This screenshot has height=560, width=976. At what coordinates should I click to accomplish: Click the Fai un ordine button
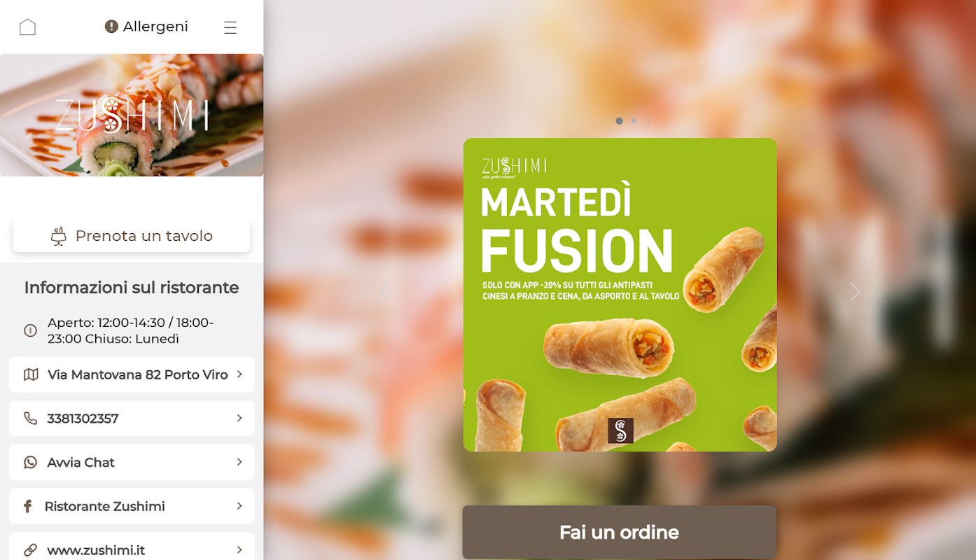[x=619, y=532]
